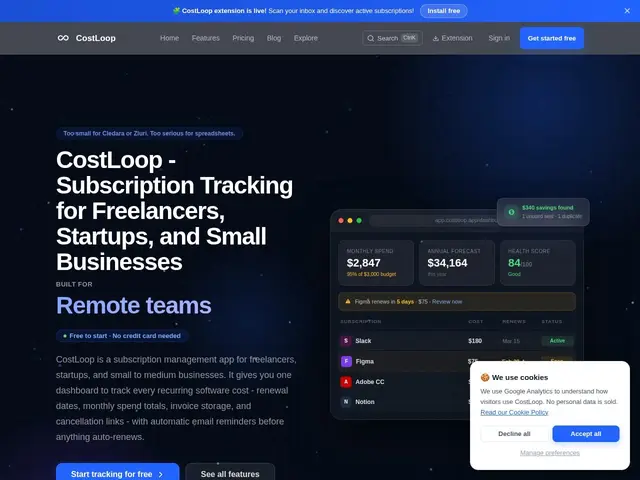
Task: Click the cookie emoji icon
Action: click(x=485, y=377)
